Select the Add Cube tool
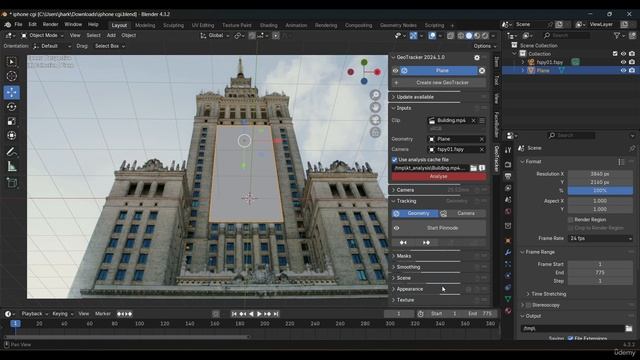The image size is (640, 360). click(11, 182)
